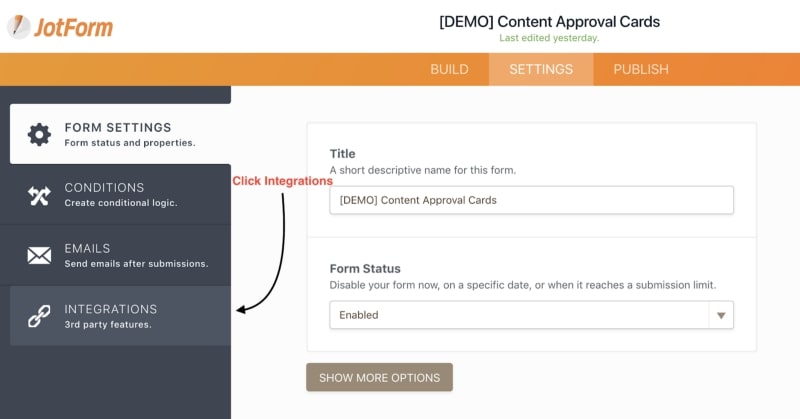Click the Conditions tools icon

coord(39,195)
